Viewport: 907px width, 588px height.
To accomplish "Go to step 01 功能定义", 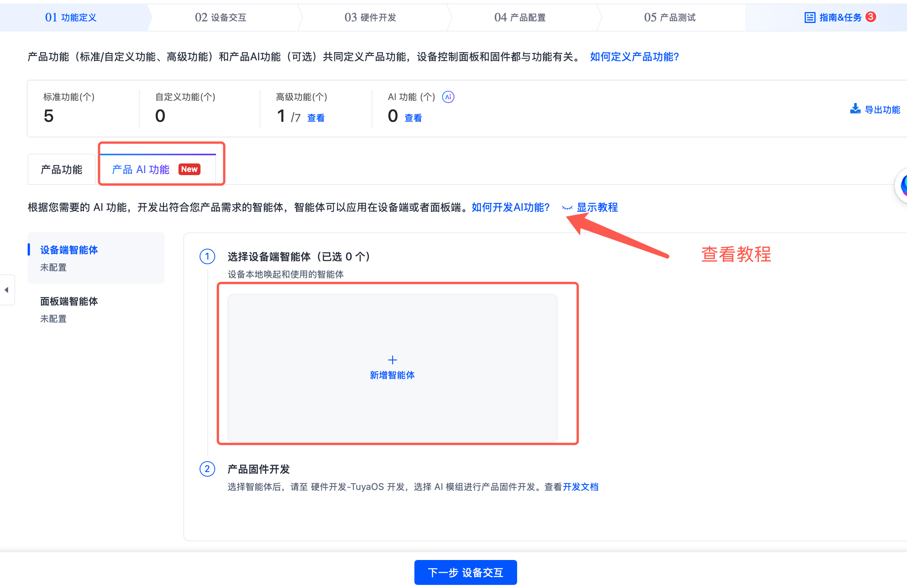I will [71, 18].
